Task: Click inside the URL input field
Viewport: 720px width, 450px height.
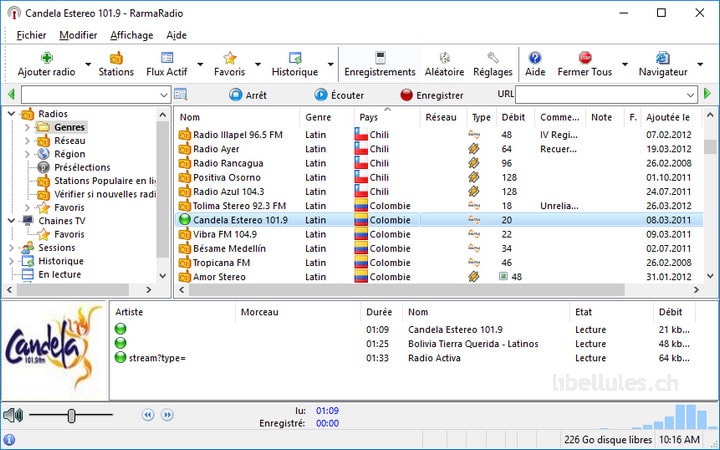Action: pyautogui.click(x=600, y=95)
